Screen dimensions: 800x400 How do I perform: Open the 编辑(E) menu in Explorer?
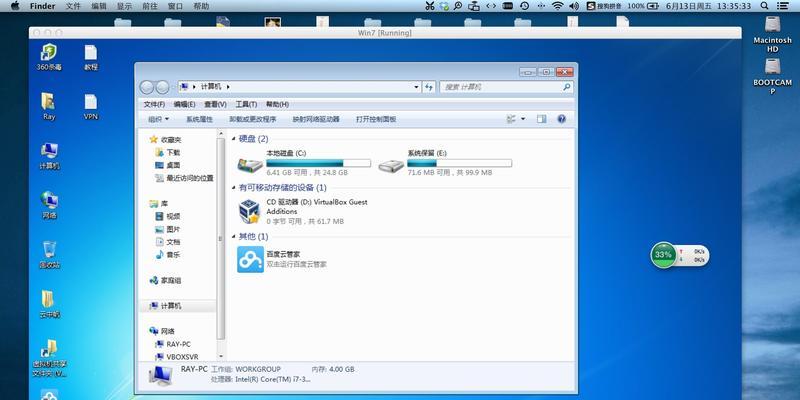point(184,104)
